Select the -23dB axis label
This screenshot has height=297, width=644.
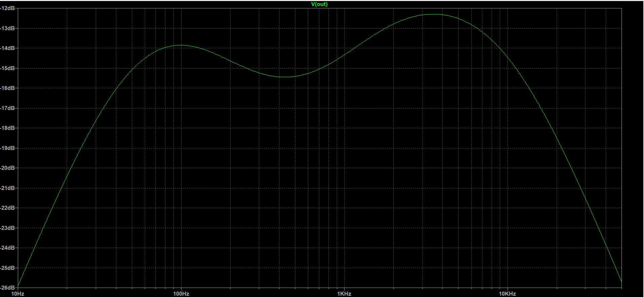[7, 228]
